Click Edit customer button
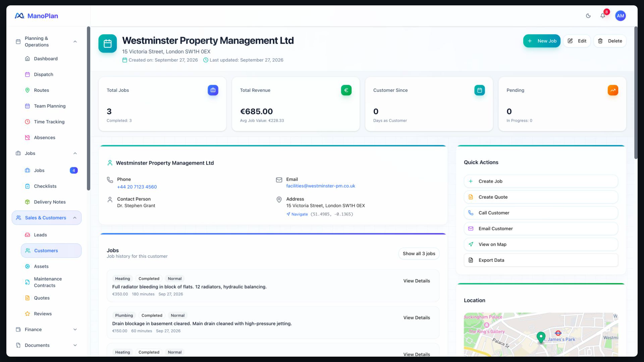This screenshot has height=362, width=644. 577,41
